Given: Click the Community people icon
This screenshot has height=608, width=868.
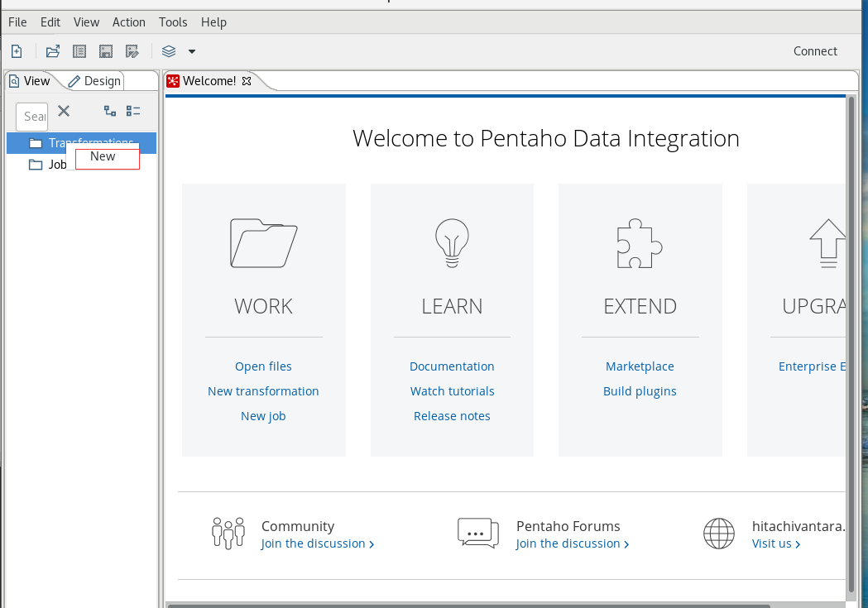Looking at the screenshot, I should pyautogui.click(x=228, y=534).
